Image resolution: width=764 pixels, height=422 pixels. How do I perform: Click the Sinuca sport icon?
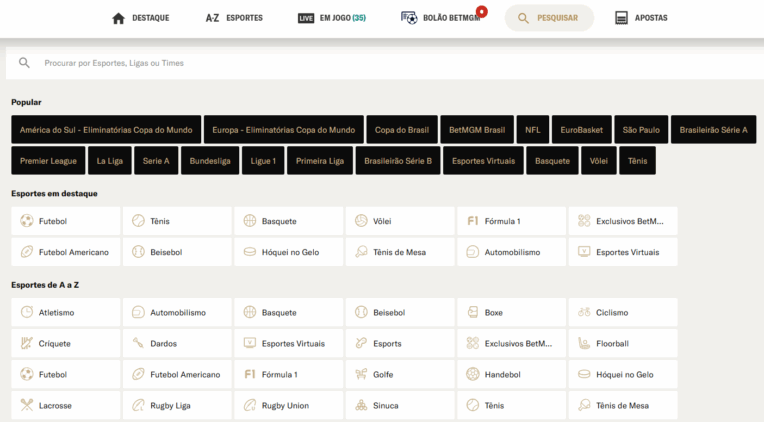click(361, 406)
